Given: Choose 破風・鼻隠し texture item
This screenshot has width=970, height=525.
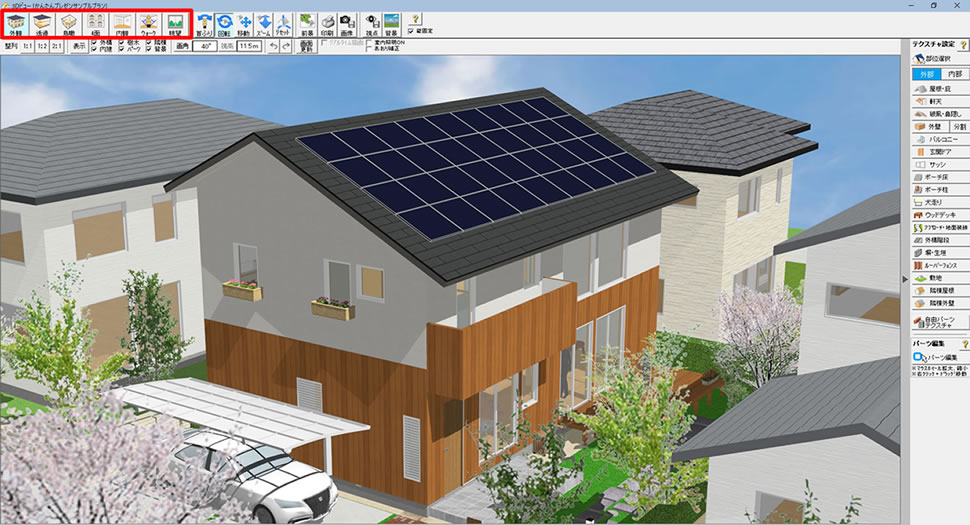Looking at the screenshot, I should (940, 114).
